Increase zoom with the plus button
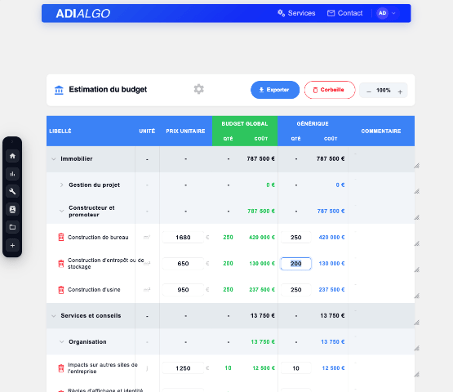453x392 pixels. coord(400,92)
